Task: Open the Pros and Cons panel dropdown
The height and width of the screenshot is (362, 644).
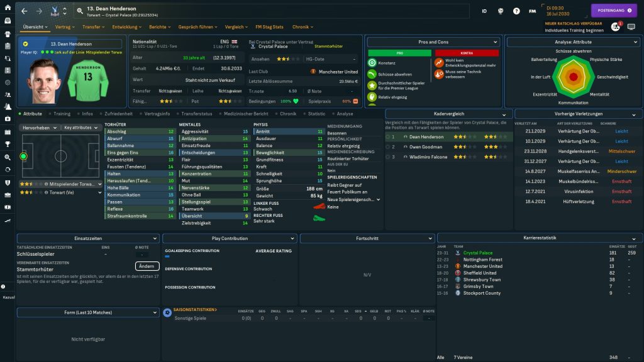Action: [433, 42]
